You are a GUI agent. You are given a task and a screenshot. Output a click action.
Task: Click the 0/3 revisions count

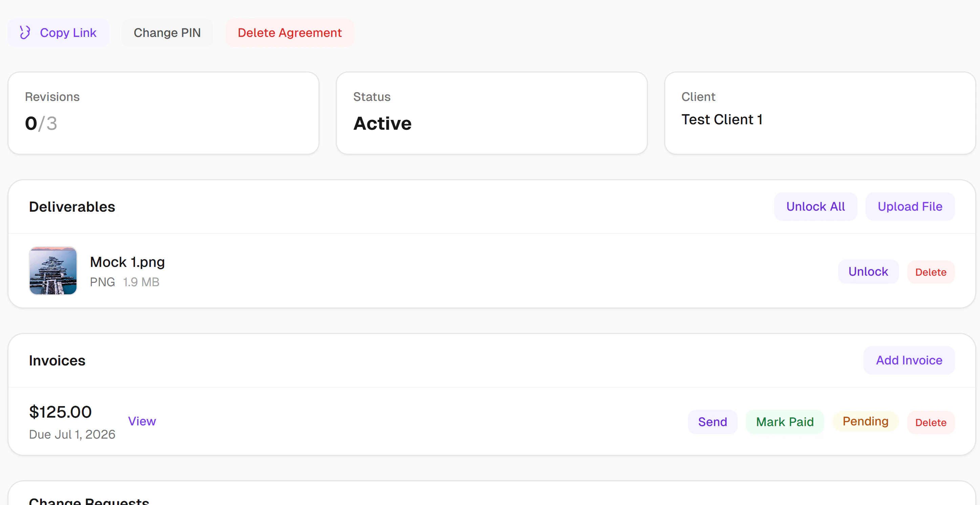point(41,123)
